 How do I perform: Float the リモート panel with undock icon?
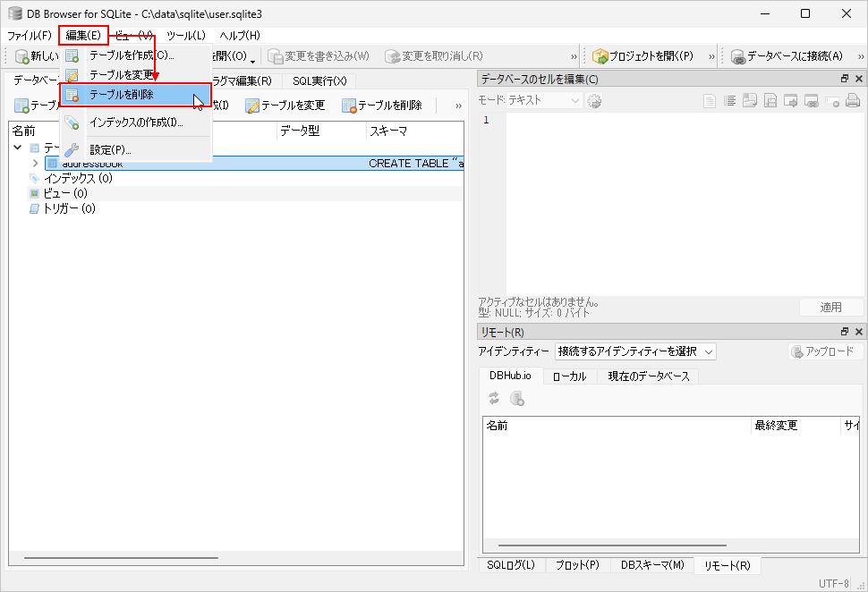pos(844,333)
